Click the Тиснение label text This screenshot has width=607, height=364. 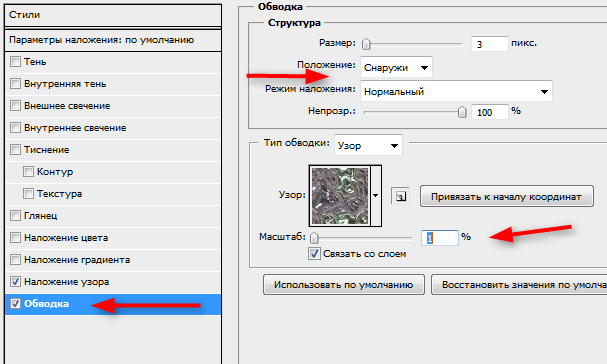pyautogui.click(x=46, y=149)
